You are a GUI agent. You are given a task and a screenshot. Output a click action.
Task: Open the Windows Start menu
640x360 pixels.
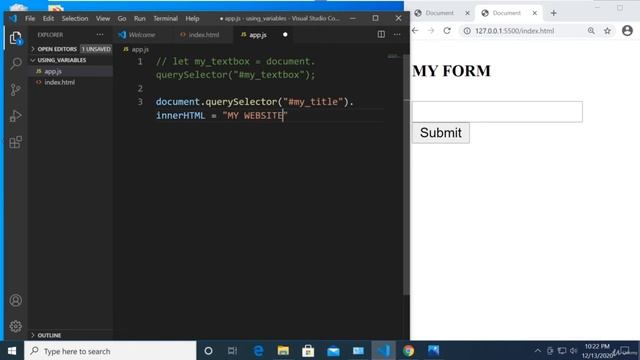12,351
